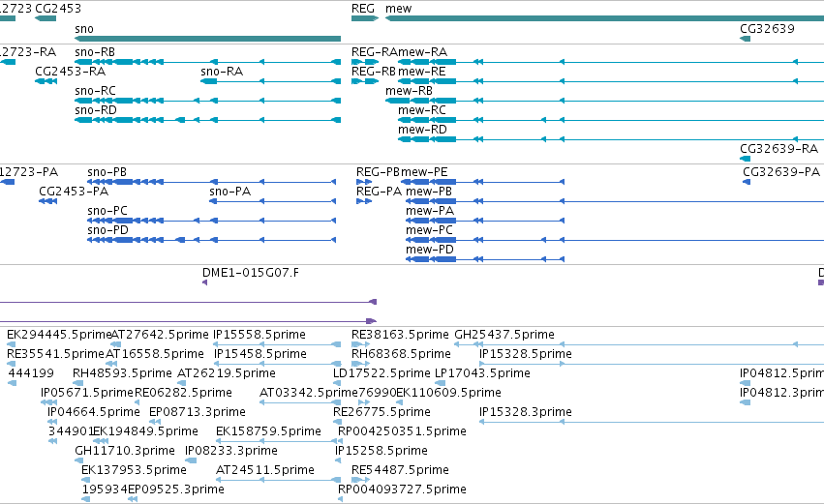Select protein mew-PA
The height and width of the screenshot is (504, 824).
pos(485,221)
